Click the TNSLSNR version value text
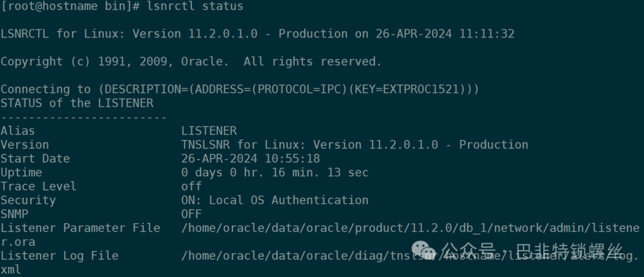Viewport: 644px width, 277px height. pos(355,145)
